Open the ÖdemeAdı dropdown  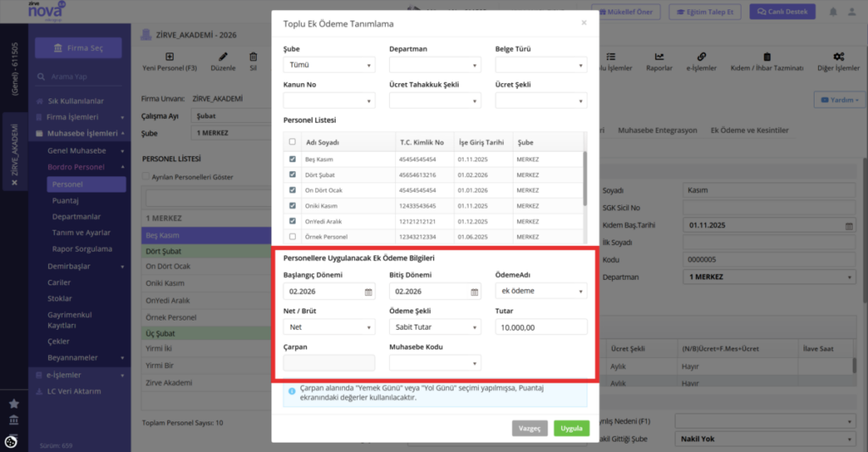(x=541, y=291)
